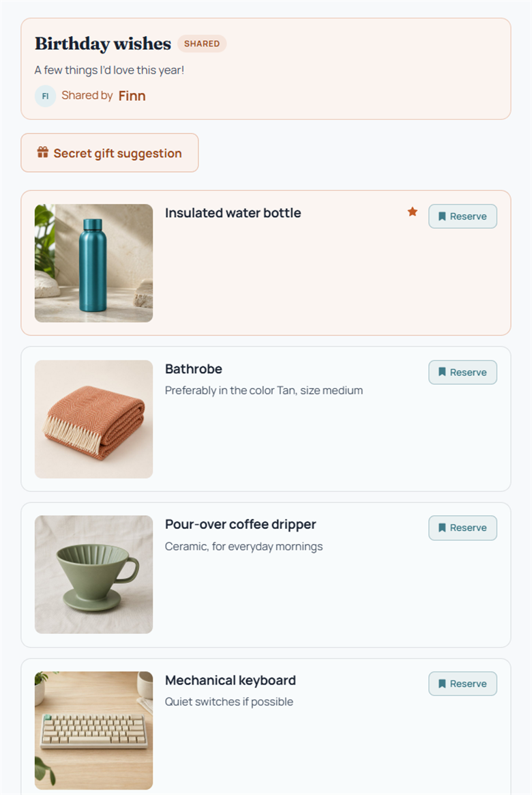Click the orange star on Insulated water bottle
The width and height of the screenshot is (532, 795).
pos(413,212)
